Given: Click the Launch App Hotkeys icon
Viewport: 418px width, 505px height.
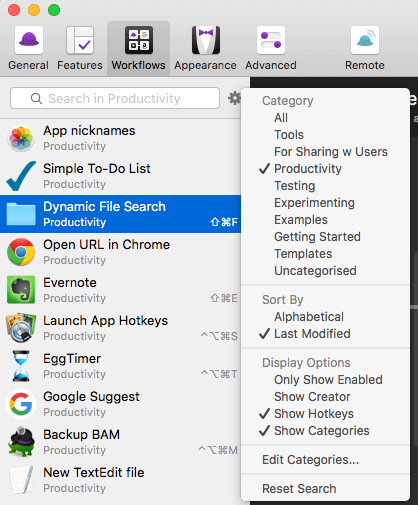Looking at the screenshot, I should [21, 328].
